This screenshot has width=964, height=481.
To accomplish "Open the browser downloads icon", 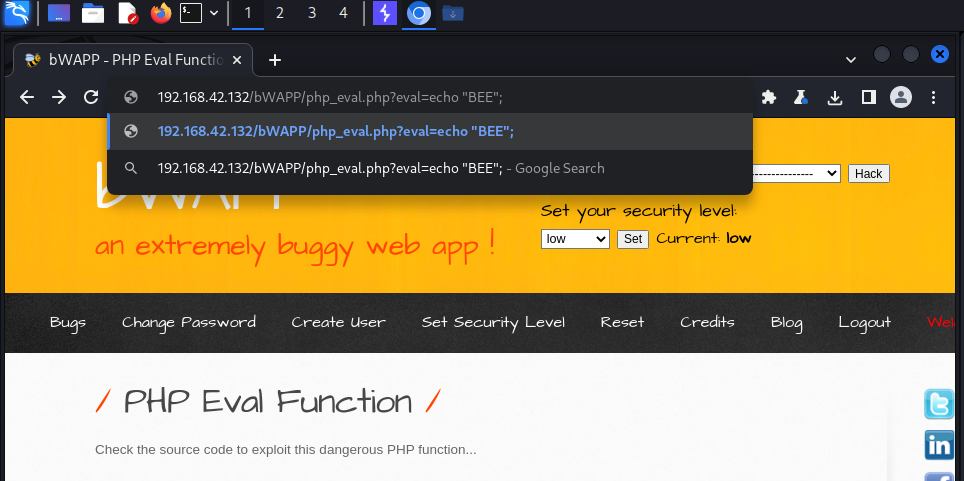I will [835, 97].
